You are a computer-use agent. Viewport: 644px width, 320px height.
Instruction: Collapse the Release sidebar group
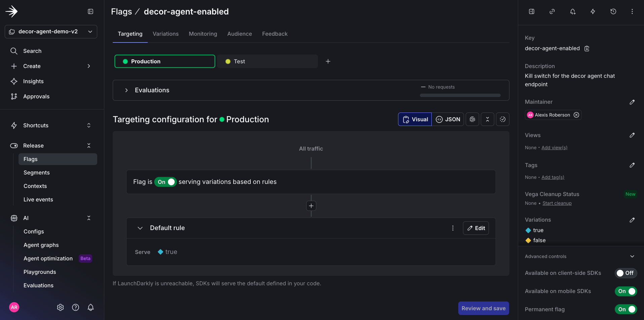tap(89, 146)
